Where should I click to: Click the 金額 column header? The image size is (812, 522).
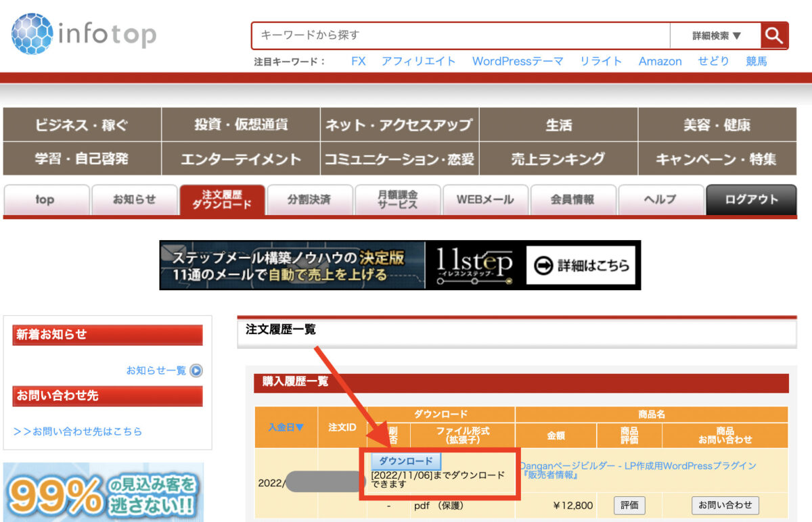pyautogui.click(x=556, y=435)
